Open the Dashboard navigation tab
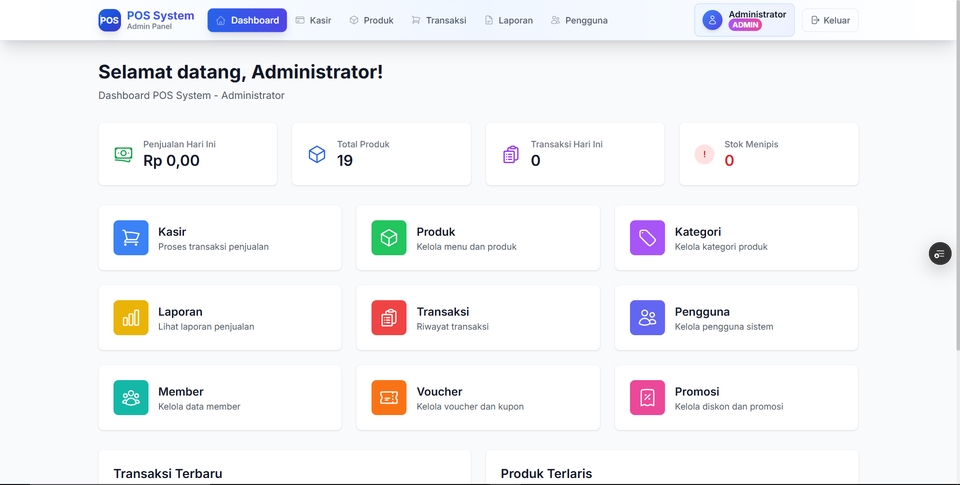 pyautogui.click(x=247, y=20)
